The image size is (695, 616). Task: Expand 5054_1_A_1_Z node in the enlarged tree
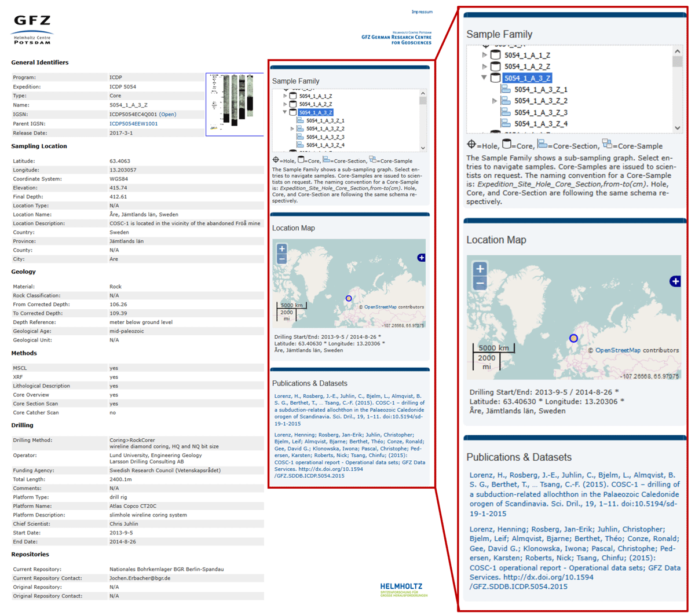click(x=485, y=55)
